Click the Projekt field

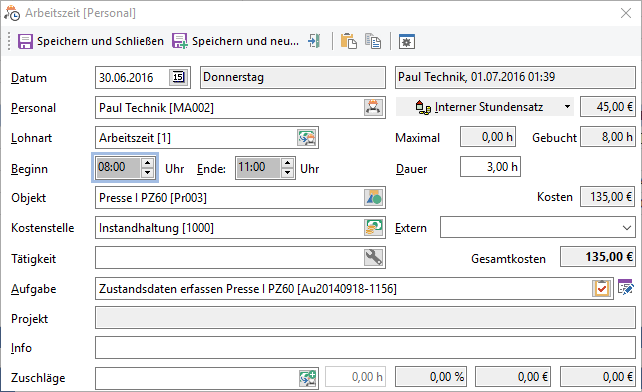[365, 318]
